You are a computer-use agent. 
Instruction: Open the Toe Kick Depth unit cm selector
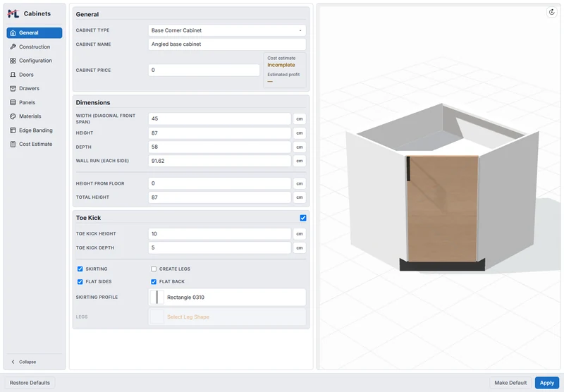click(299, 247)
